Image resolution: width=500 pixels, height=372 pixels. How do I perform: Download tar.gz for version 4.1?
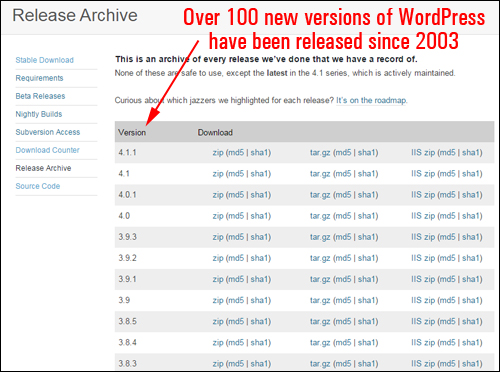(320, 174)
